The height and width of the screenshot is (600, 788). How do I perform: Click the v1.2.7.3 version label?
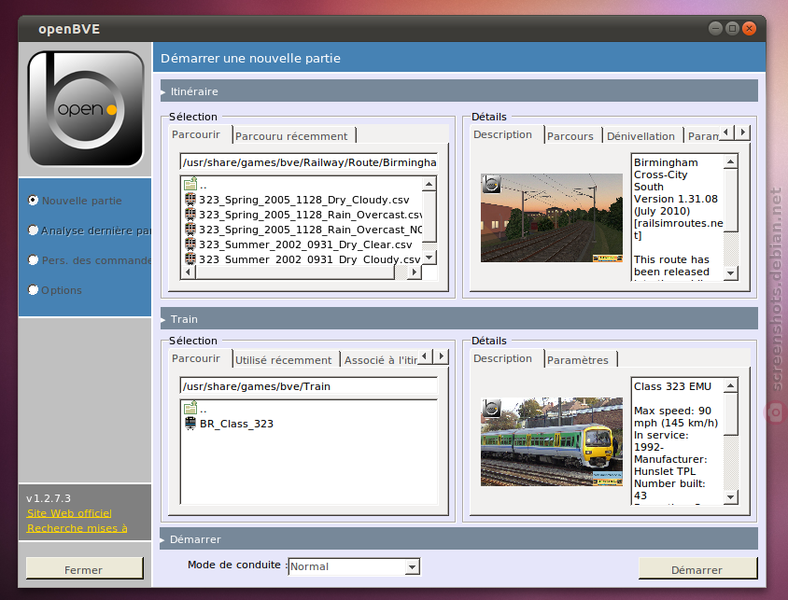click(49, 498)
